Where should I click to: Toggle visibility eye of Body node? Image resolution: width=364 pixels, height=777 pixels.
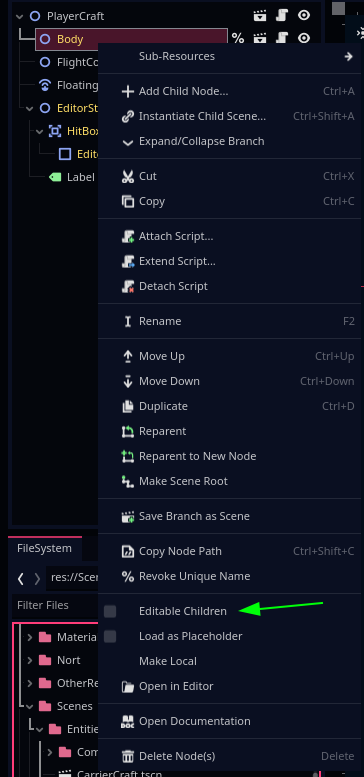(x=304, y=38)
